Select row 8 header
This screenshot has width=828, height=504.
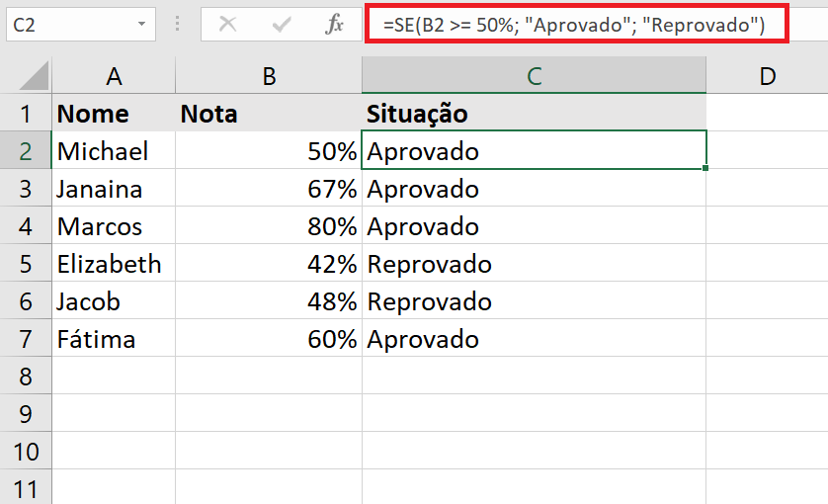tap(26, 376)
